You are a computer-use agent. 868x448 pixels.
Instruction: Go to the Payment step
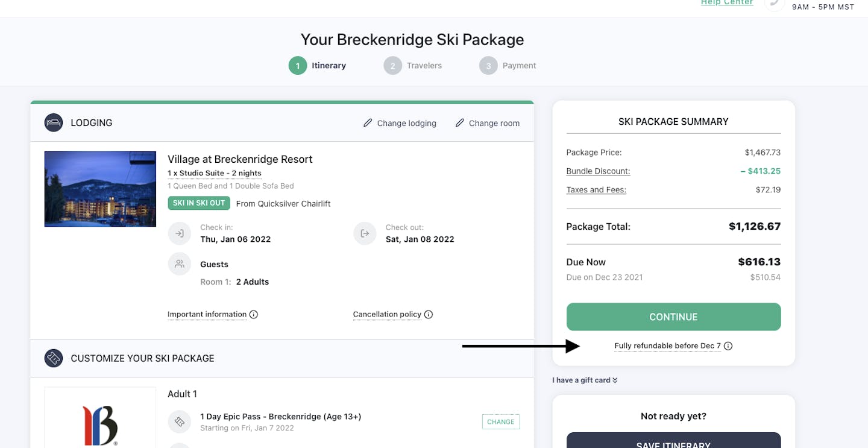508,66
